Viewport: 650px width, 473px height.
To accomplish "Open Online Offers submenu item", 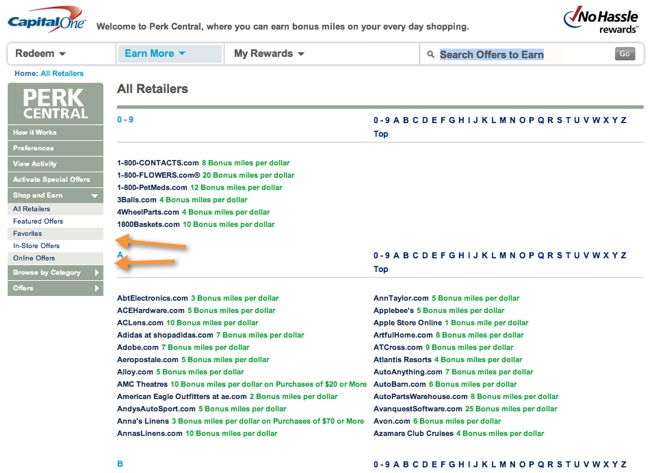I will click(56, 258).
